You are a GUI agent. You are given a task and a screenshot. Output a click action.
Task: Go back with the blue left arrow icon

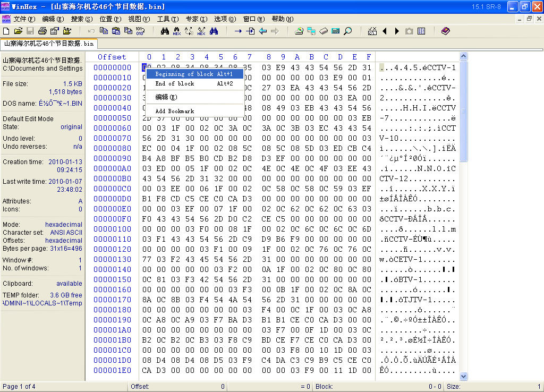pyautogui.click(x=262, y=31)
